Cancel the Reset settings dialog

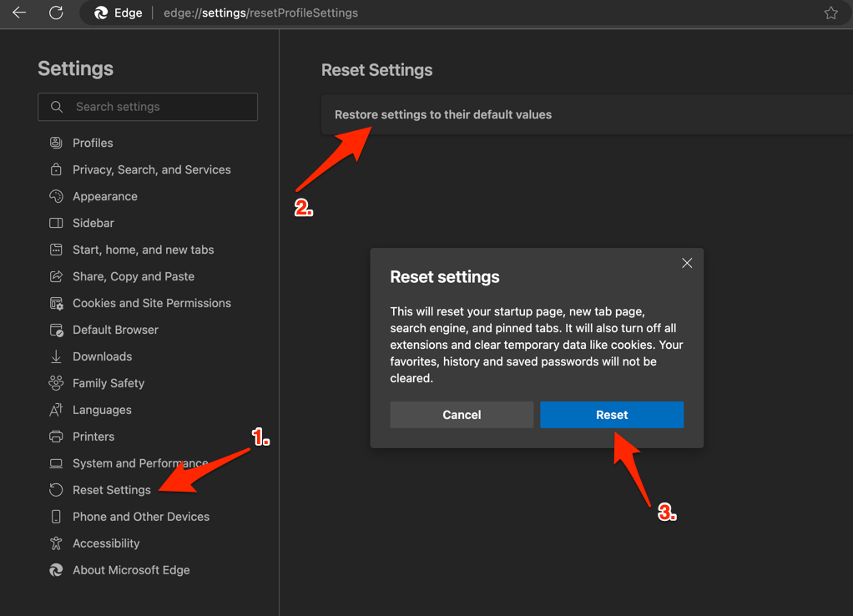tap(462, 415)
